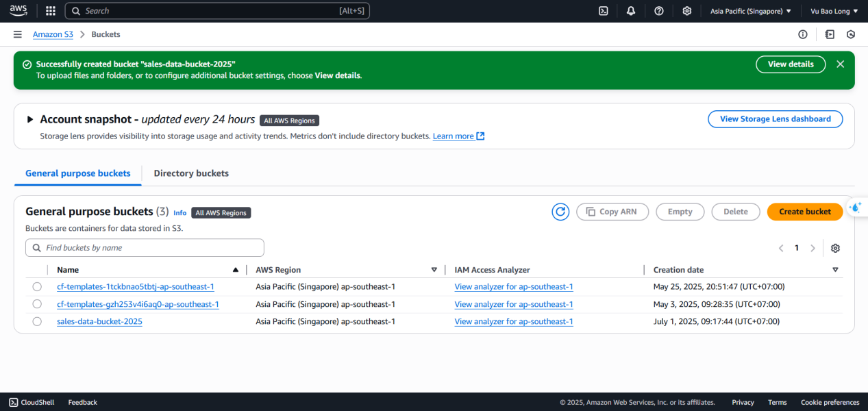The height and width of the screenshot is (411, 868).
Task: View analyzer for the cf-templates-gzh253v4i6aq0 bucket
Action: tap(514, 304)
